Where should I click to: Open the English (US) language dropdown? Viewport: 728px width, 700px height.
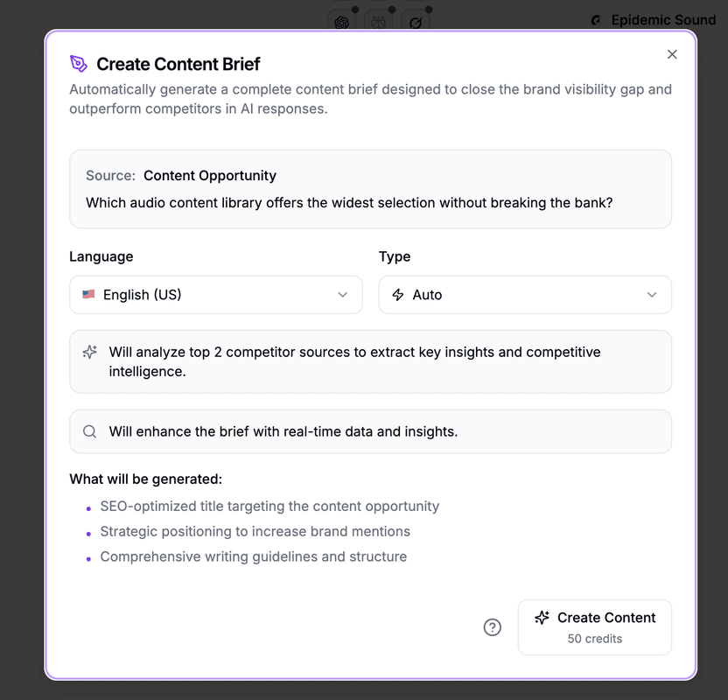pos(215,295)
